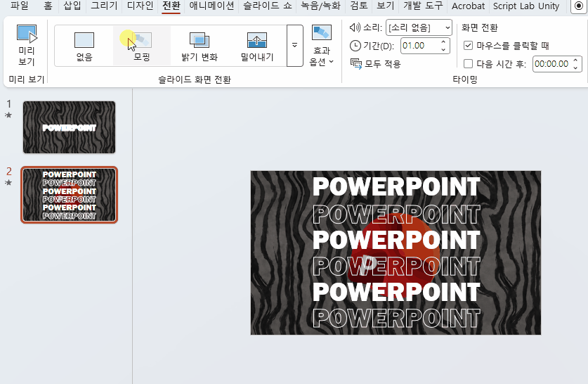Open the 디자인 tab
Viewport: 588px width, 384px height.
pos(141,6)
